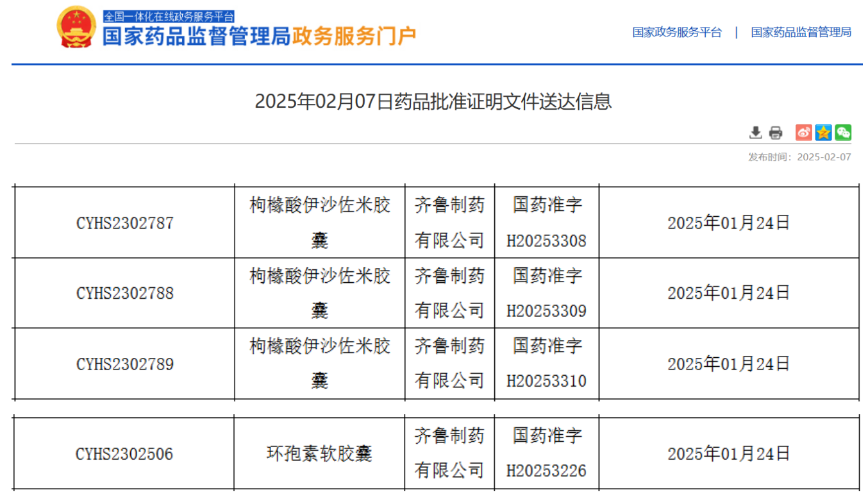Select acceptance number CYHS2302789
The width and height of the screenshot is (868, 497).
[125, 364]
